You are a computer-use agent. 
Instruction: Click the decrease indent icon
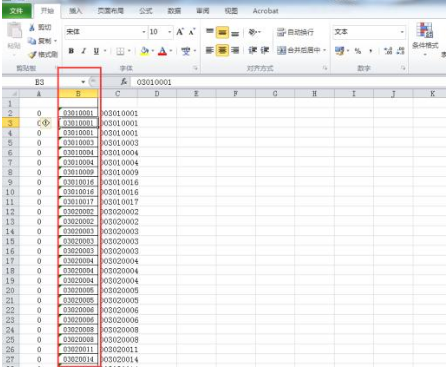pos(252,50)
